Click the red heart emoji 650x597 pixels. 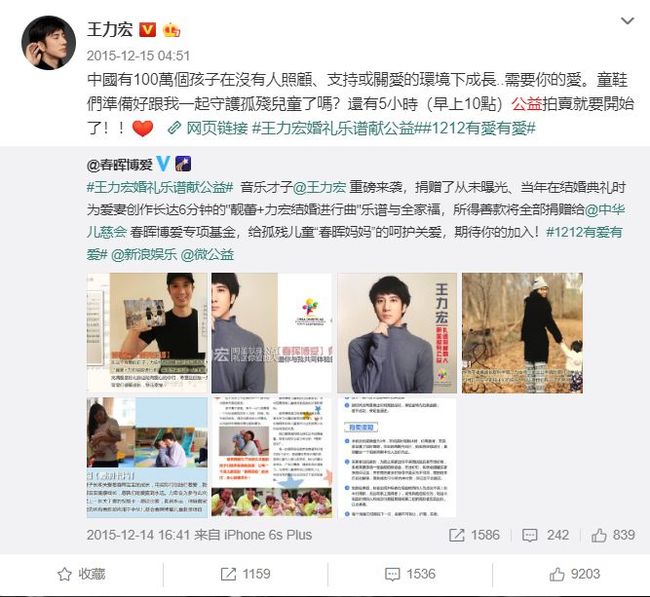click(143, 129)
